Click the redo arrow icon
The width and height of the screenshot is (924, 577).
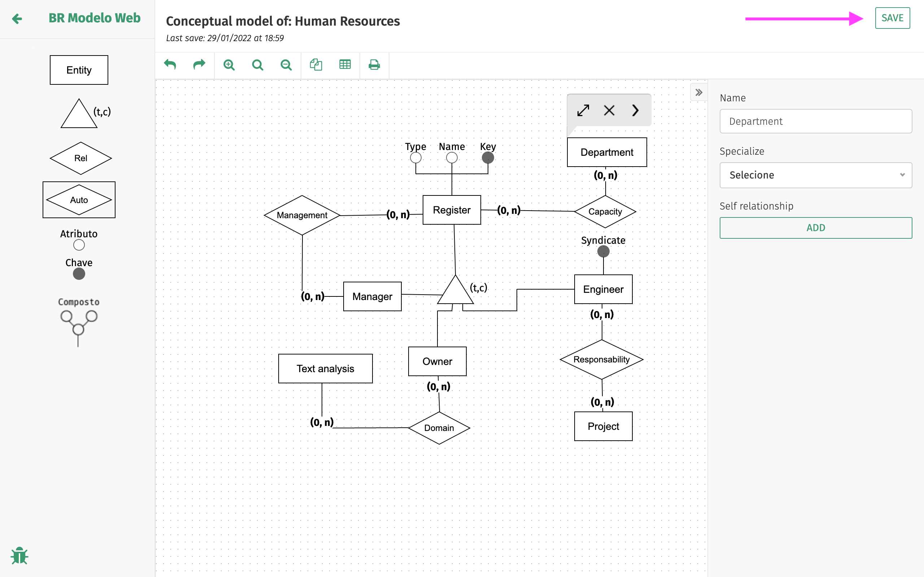(x=199, y=65)
